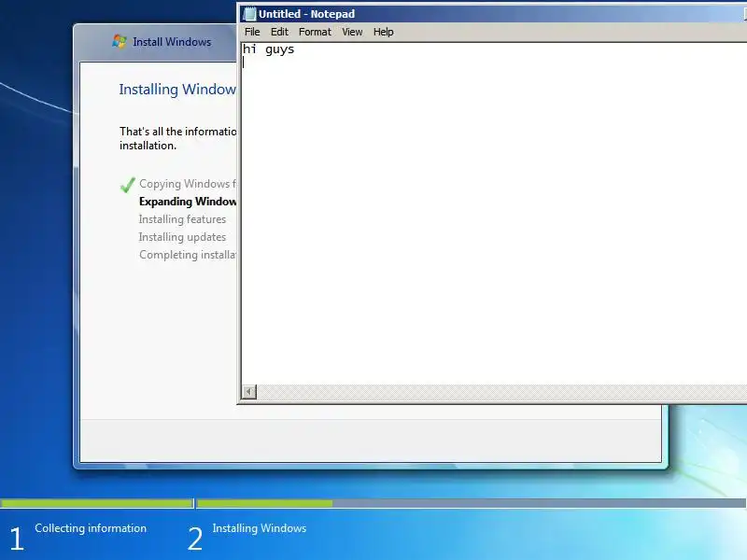Click the 'Collecting information' progress bar segment
This screenshot has width=747, height=560.
tap(97, 503)
